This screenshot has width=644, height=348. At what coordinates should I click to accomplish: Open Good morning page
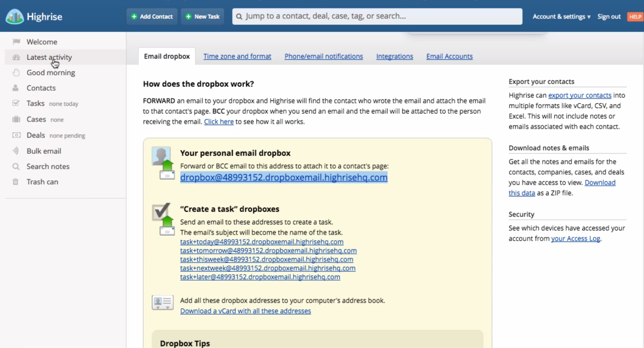(51, 73)
